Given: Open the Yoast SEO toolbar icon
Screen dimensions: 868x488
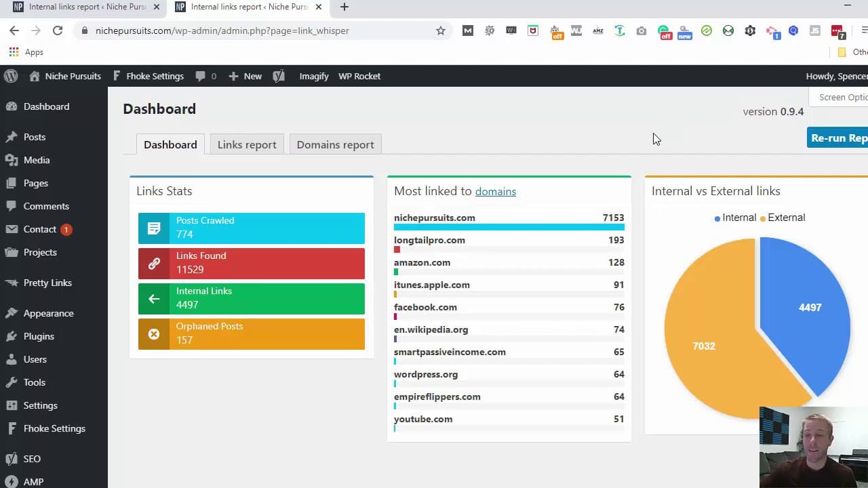Looking at the screenshot, I should click(279, 76).
